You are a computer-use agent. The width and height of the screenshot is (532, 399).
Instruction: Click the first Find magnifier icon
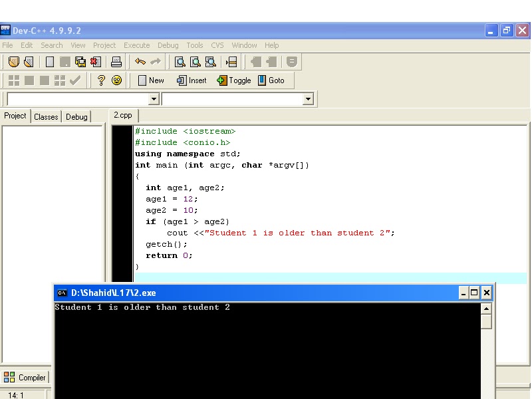[180, 62]
